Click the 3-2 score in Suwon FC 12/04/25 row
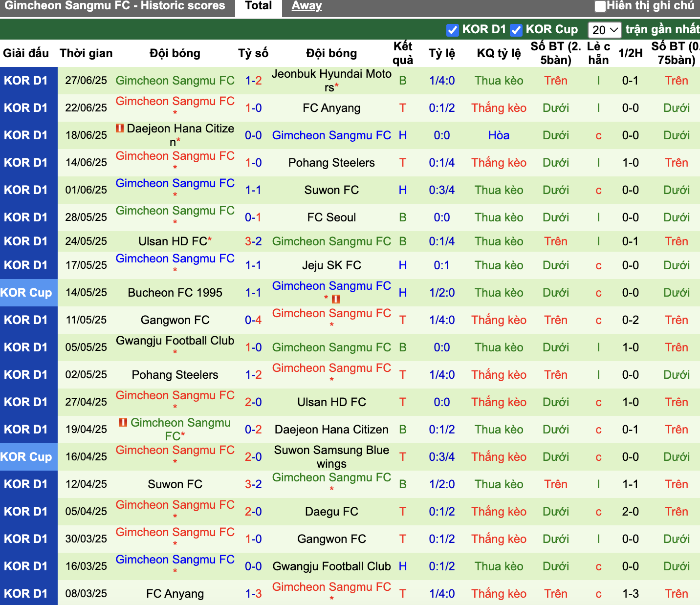This screenshot has width=700, height=605. coord(253,484)
